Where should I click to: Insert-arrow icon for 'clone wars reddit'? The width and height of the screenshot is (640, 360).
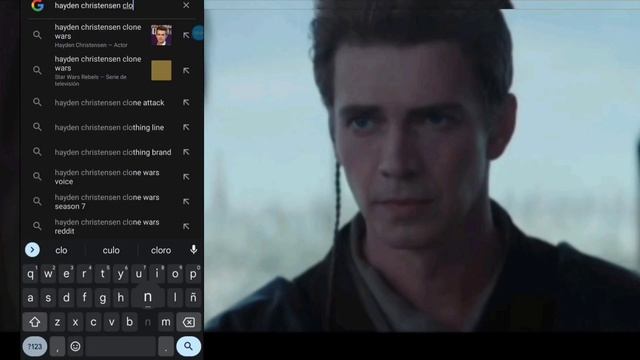point(186,226)
